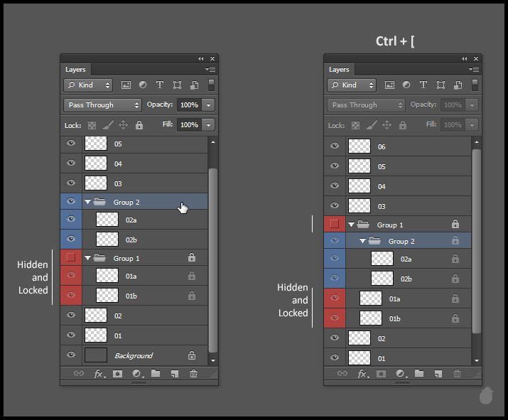The height and width of the screenshot is (420, 508).
Task: Click the adjustment layer filter icon in right panel
Action: 406,85
